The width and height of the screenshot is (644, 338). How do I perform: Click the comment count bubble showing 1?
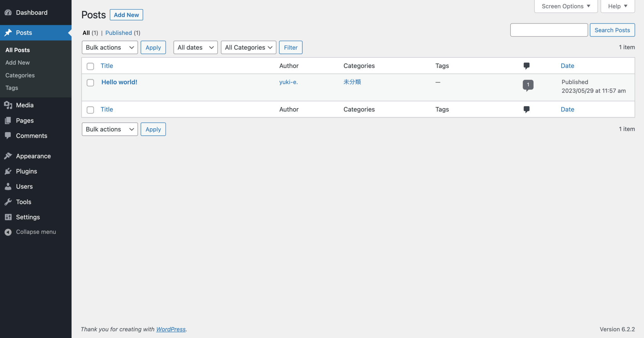528,85
